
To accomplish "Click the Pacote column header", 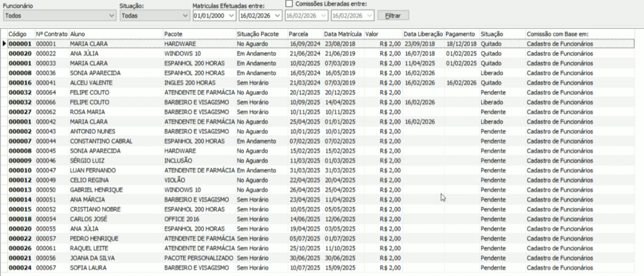I will pos(199,34).
